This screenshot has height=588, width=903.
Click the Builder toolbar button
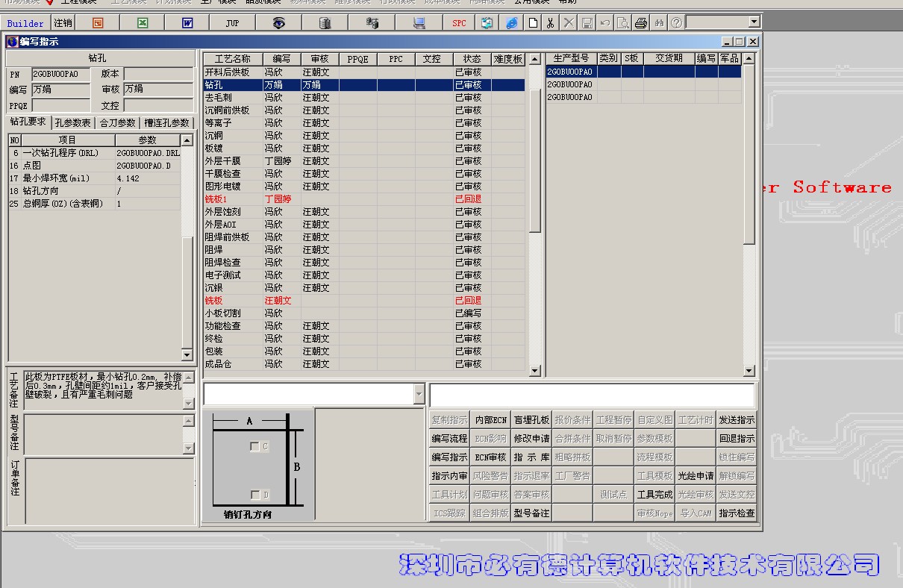[25, 23]
